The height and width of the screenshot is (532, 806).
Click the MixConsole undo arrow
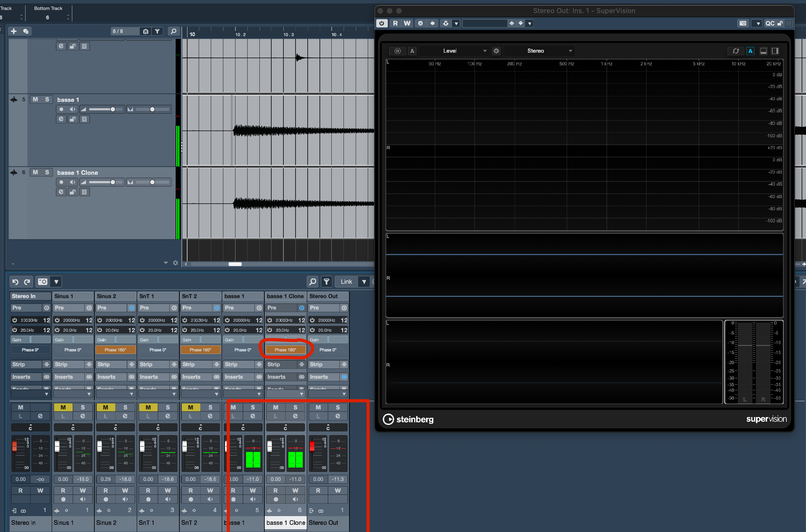click(15, 282)
